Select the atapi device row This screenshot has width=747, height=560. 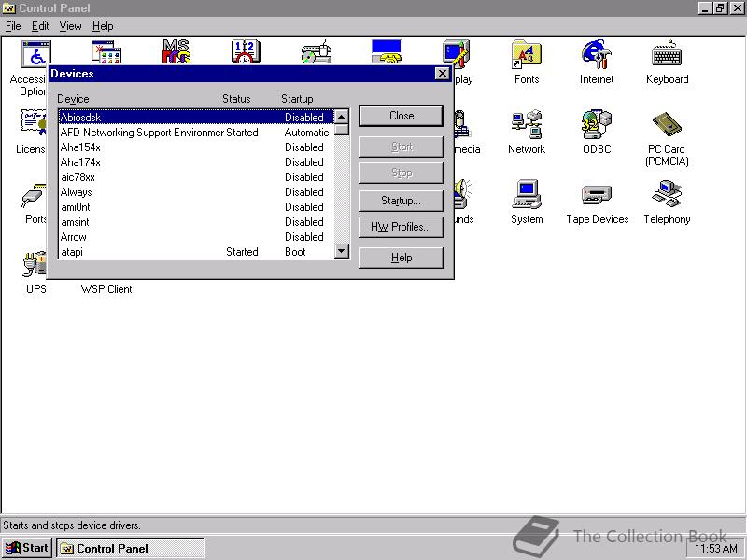tap(196, 252)
